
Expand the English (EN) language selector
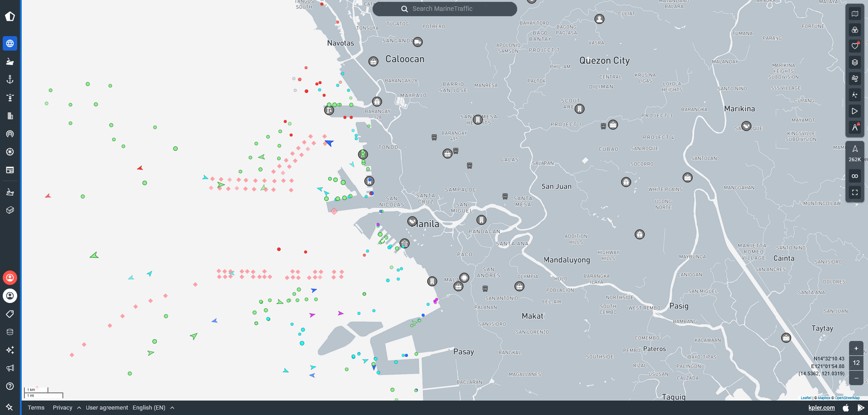[x=153, y=408]
